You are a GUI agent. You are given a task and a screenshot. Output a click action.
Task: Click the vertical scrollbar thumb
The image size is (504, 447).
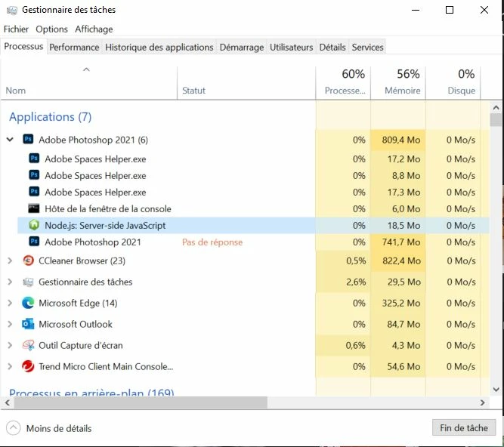pos(496,120)
